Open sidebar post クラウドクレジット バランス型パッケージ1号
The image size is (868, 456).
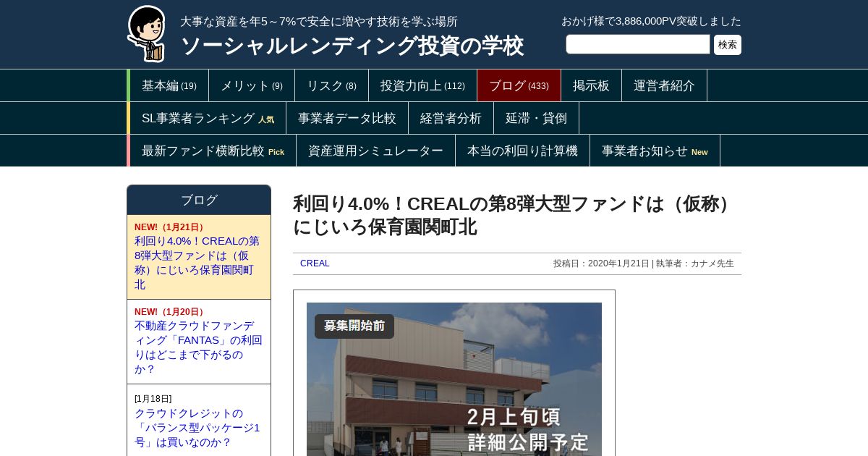pyautogui.click(x=197, y=428)
